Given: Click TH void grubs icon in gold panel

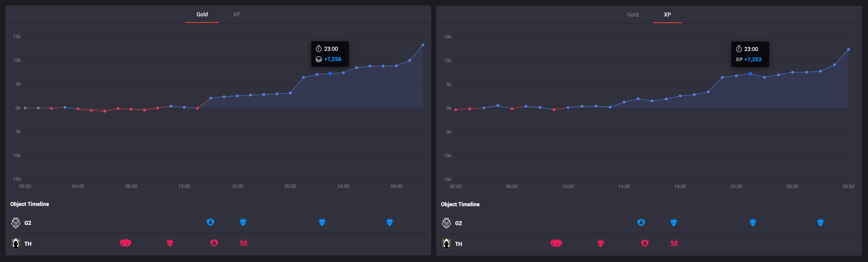Looking at the screenshot, I should coord(125,243).
